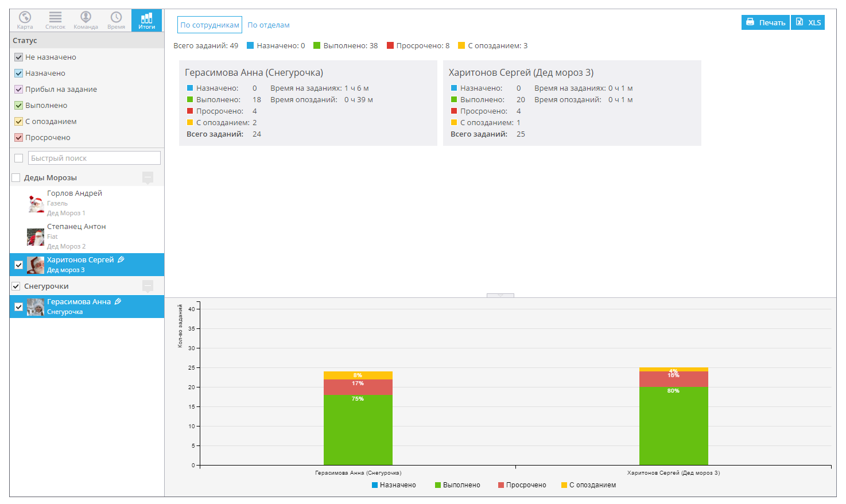Click Горлов Андрей's Santa avatar

tap(36, 203)
